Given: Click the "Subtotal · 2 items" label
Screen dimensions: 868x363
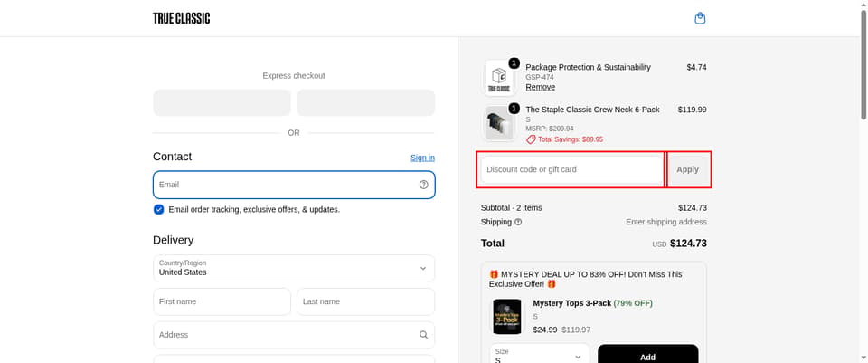Looking at the screenshot, I should coord(512,208).
